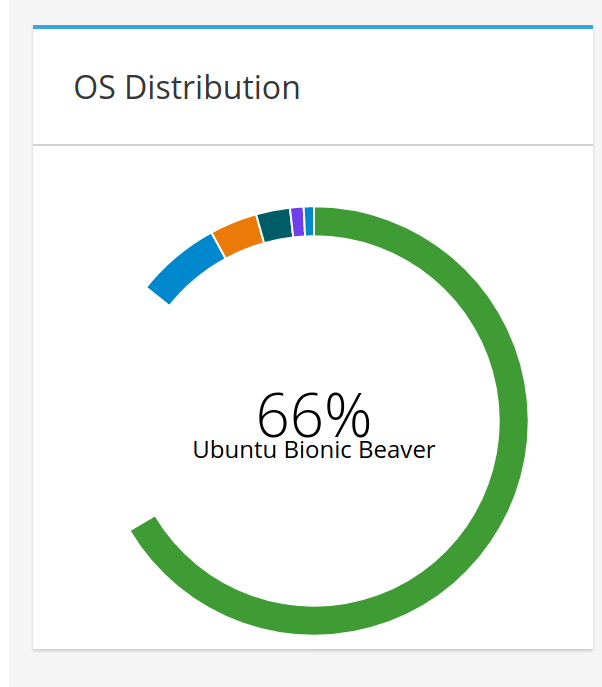Click the Ubuntu Bionic Beaver center label
Image resolution: width=602 pixels, height=687 pixels.
tap(314, 450)
